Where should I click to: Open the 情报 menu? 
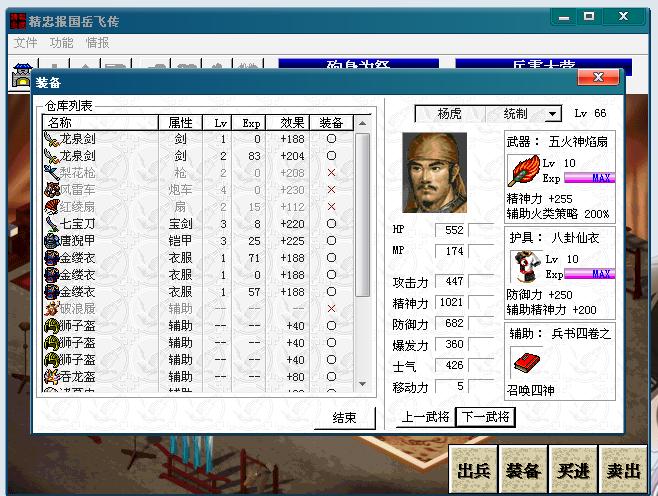pyautogui.click(x=97, y=43)
